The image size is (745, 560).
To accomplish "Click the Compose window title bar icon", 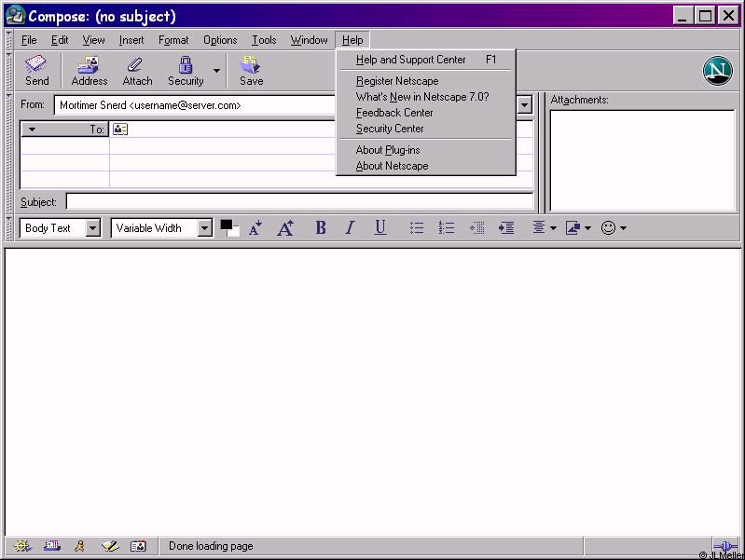I will [15, 16].
